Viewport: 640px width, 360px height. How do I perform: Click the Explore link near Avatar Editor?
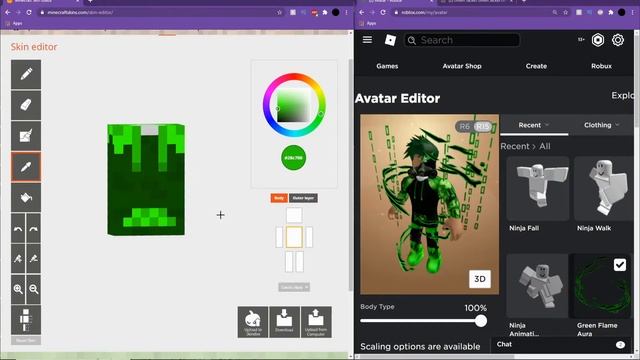coord(623,96)
